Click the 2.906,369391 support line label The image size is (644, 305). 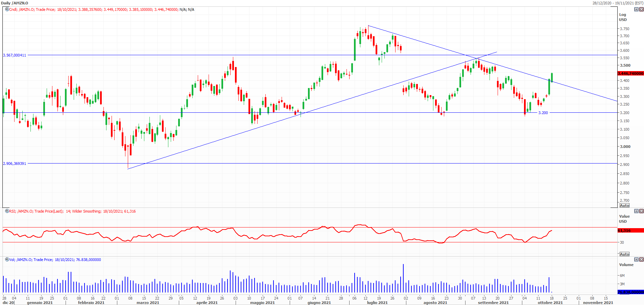15,164
